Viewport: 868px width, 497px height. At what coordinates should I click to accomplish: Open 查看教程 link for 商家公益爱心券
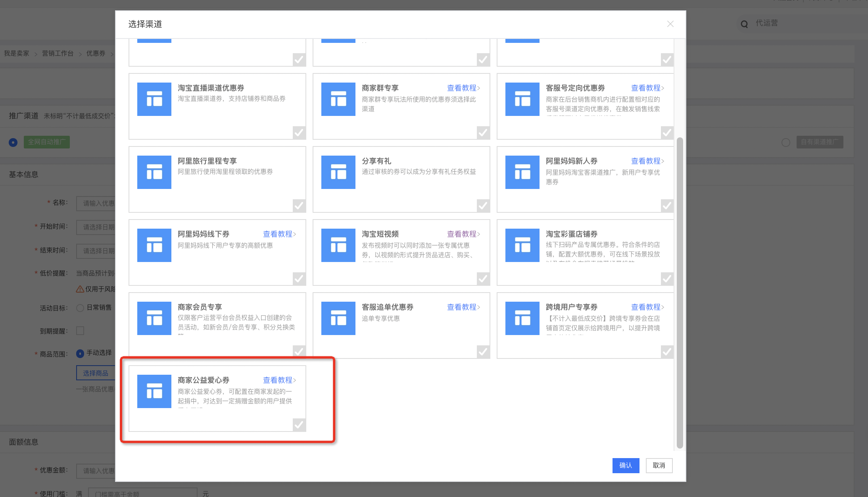point(279,380)
